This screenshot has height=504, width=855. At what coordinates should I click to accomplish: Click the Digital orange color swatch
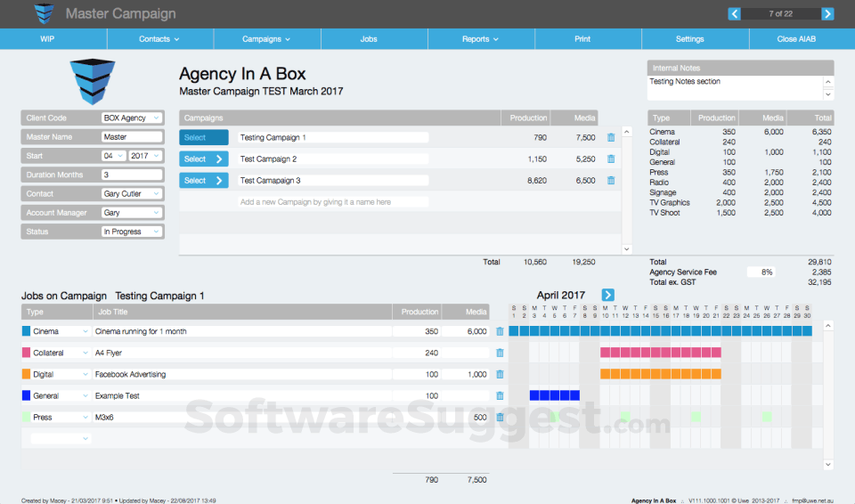tap(26, 374)
